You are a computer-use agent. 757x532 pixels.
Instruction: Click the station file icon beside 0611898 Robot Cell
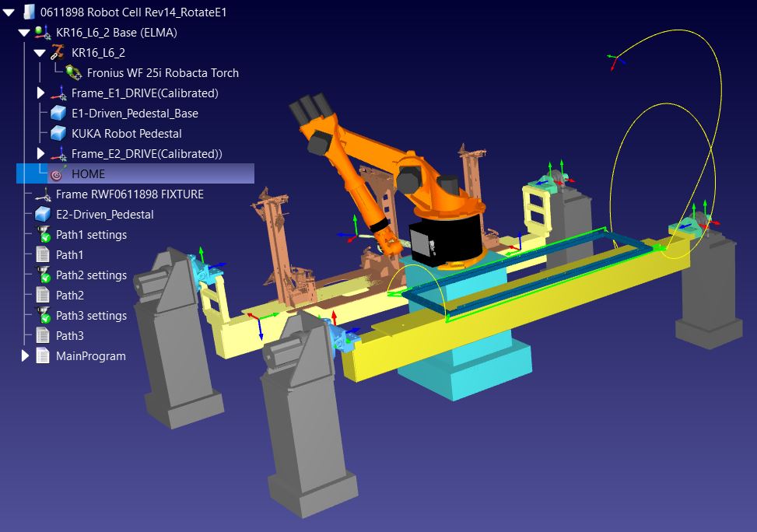point(28,12)
